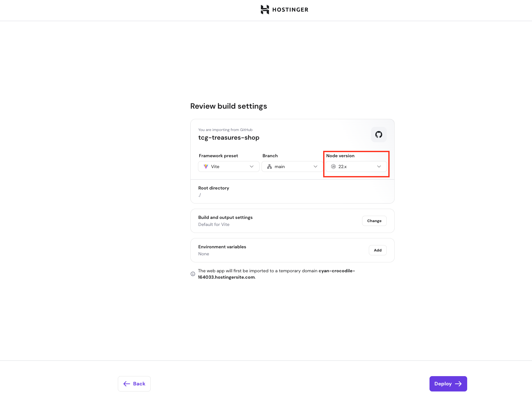Click the GitHub icon badge
532x410 pixels.
[x=379, y=135]
